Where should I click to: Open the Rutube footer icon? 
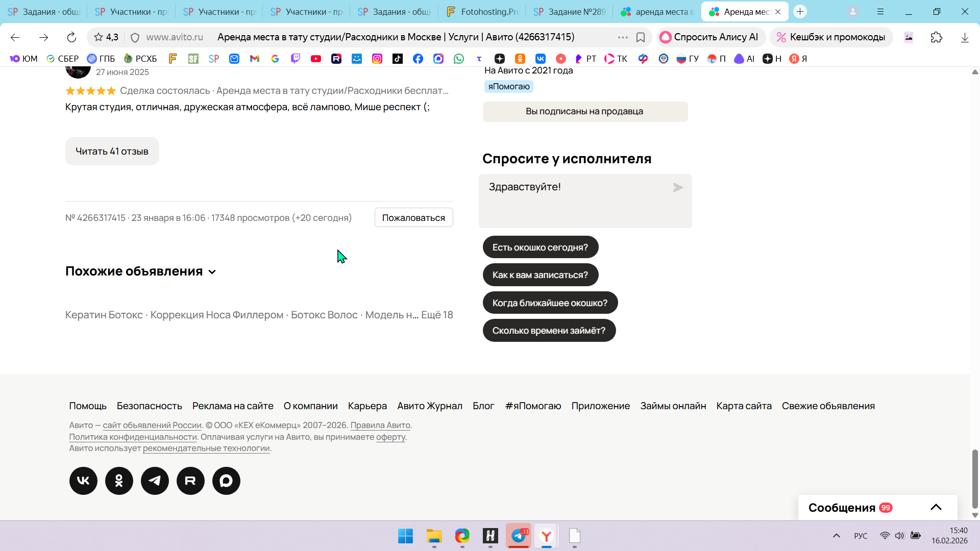[x=190, y=481]
